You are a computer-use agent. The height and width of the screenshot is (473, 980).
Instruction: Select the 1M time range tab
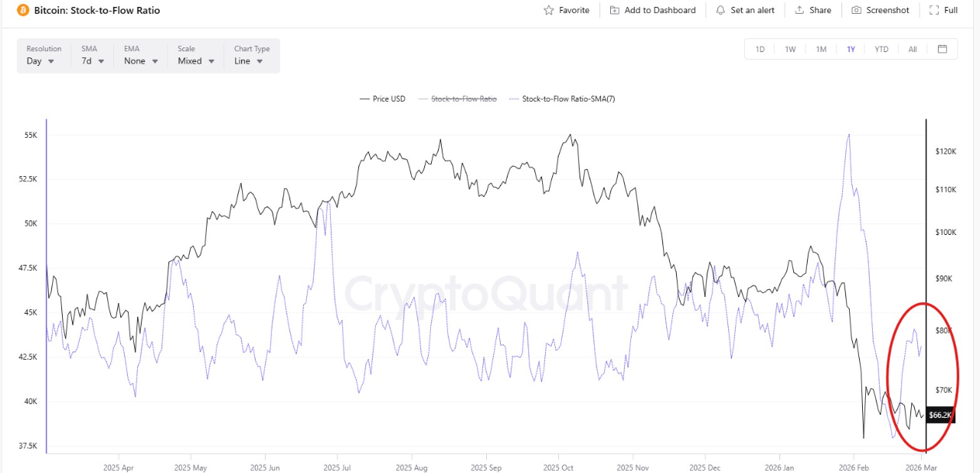(x=821, y=49)
